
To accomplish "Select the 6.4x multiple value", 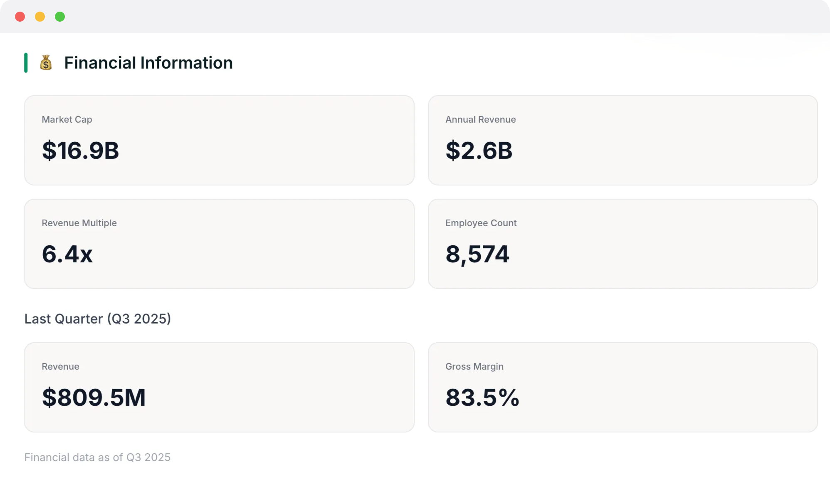I will [67, 254].
